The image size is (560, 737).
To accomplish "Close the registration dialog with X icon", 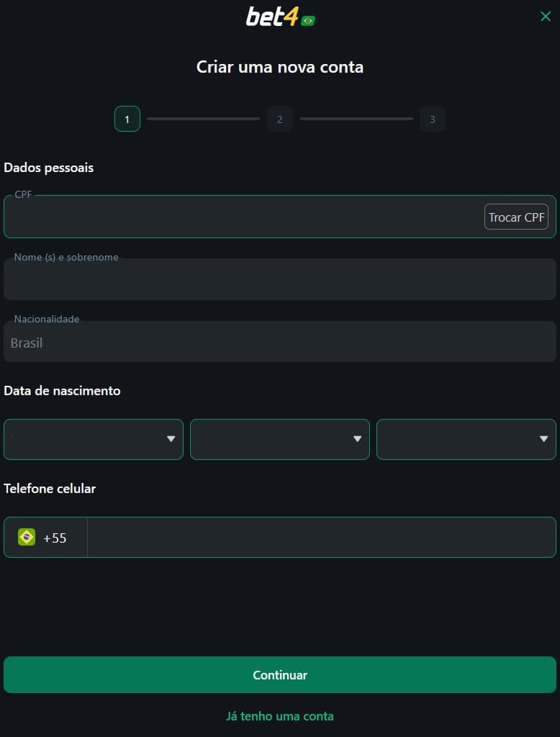I will coord(546,17).
